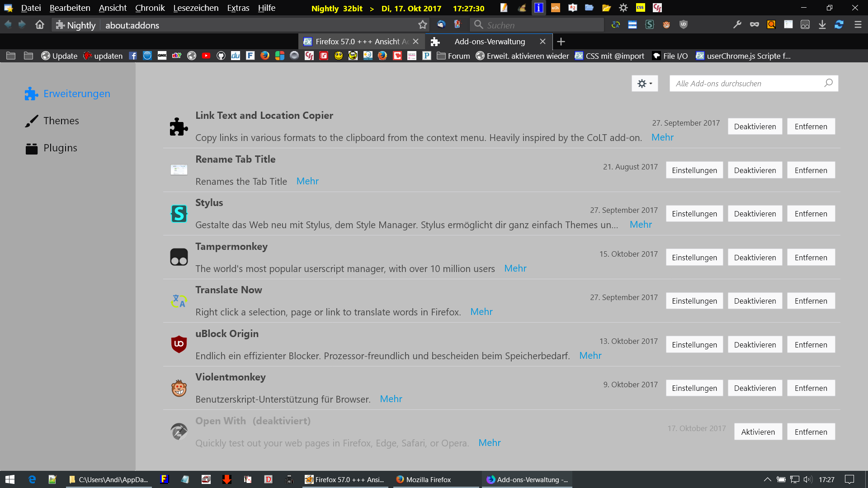Open the Lesezeichen menu
The width and height of the screenshot is (868, 488).
[x=196, y=8]
